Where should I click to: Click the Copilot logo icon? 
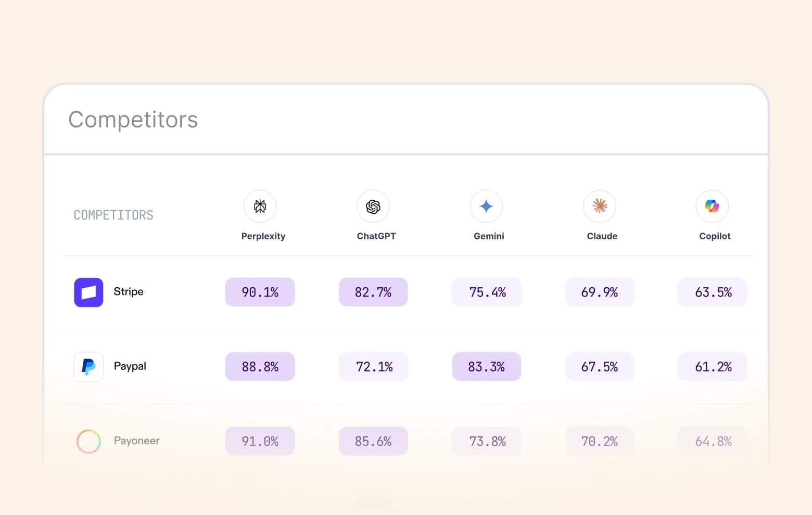712,207
